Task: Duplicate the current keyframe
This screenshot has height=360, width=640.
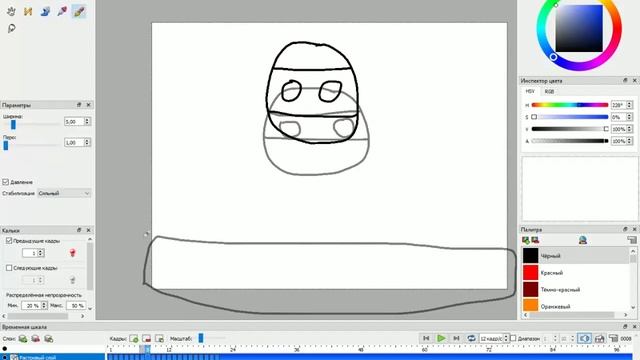Action: pos(159,339)
